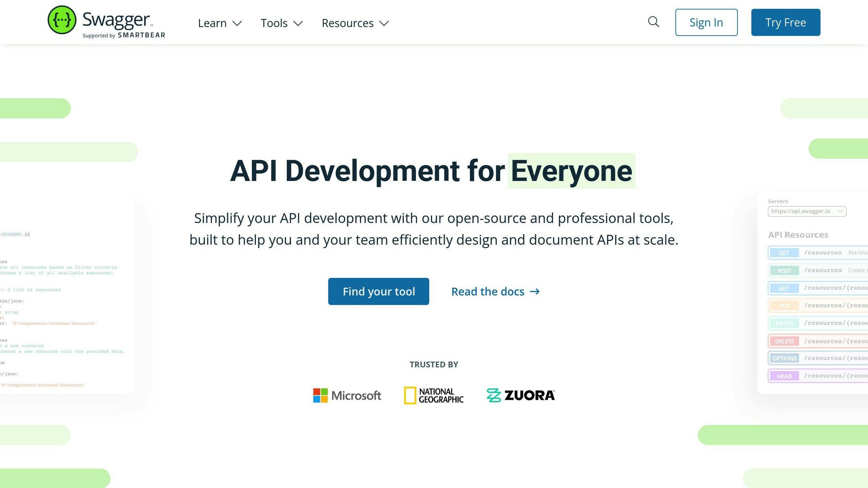Screen dimensions: 868x488
Task: Expand the Resources menu chevron
Action: [384, 23]
